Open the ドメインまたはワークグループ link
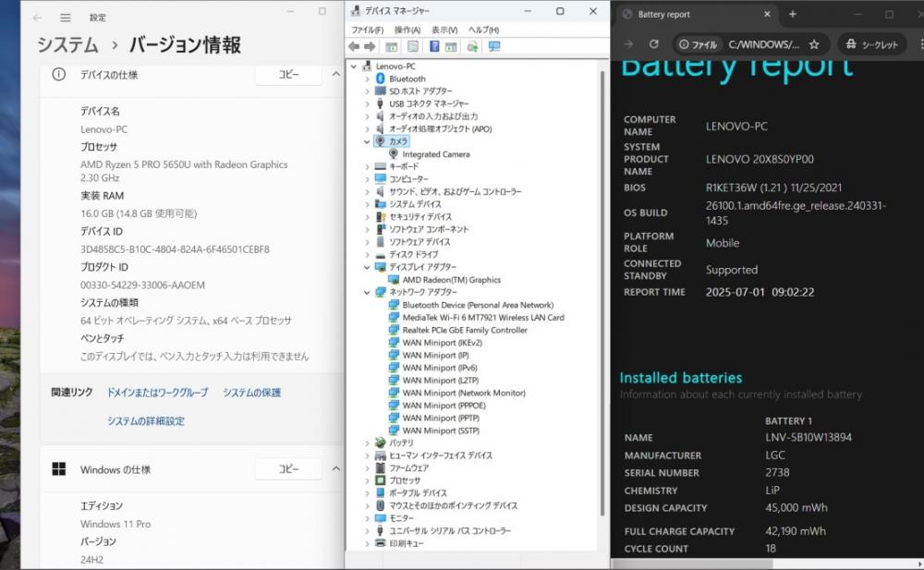The width and height of the screenshot is (924, 570). pos(157,393)
